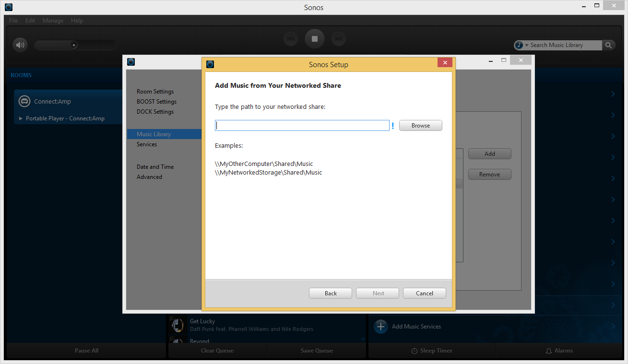
Task: Click the Save Queue button
Action: click(317, 351)
